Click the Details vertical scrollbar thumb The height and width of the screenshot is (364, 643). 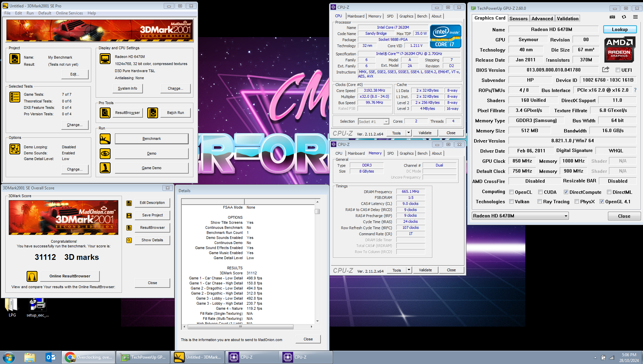(x=317, y=212)
